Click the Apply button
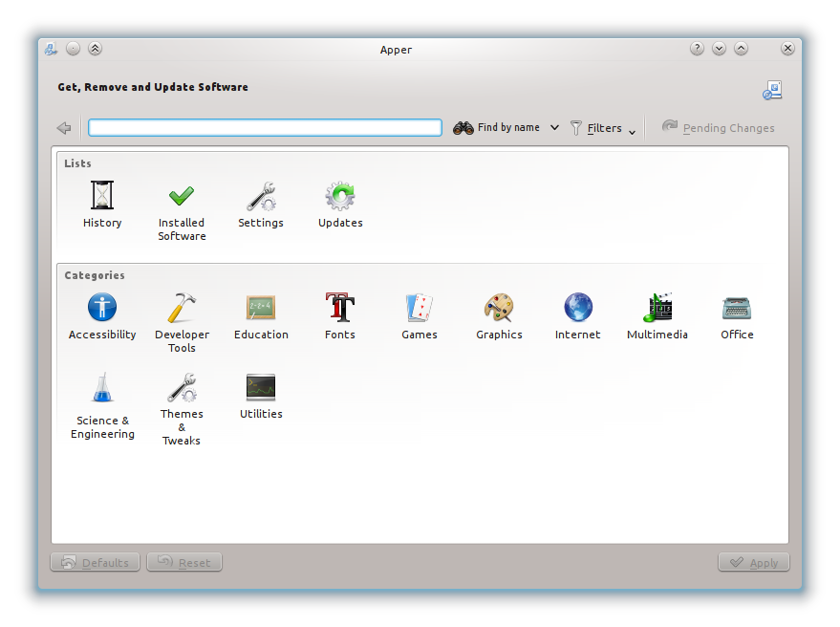The image size is (840, 627). click(x=754, y=562)
